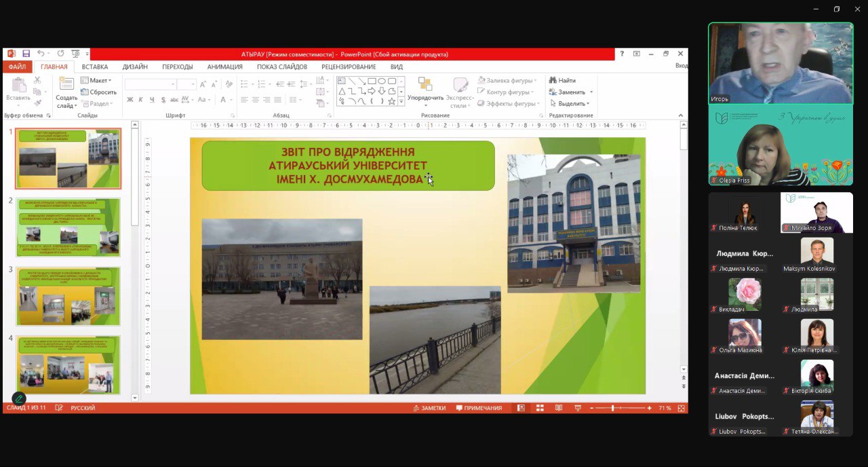Click the zoom slider in status bar

tap(613, 408)
